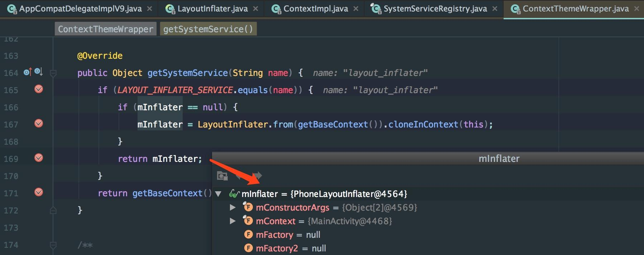Click the class icon on SystemServiceRegistry.java tab
This screenshot has width=644, height=255.
click(376, 8)
